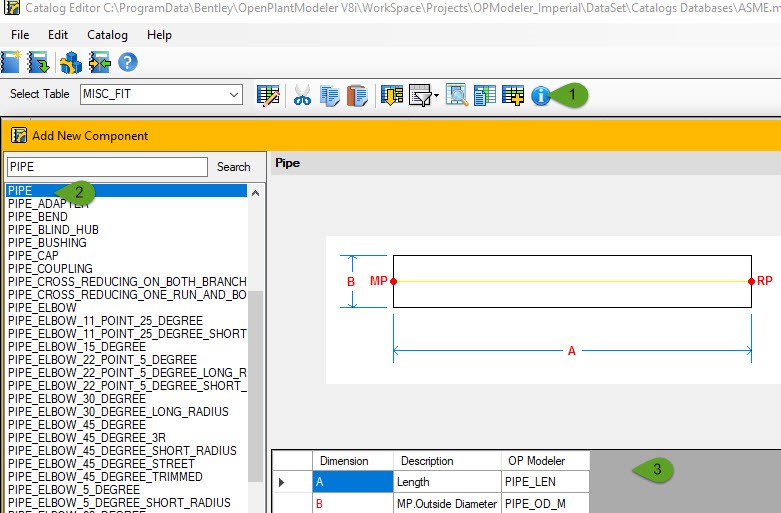Click the blue information icon
This screenshot has width=781, height=513.
(540, 96)
